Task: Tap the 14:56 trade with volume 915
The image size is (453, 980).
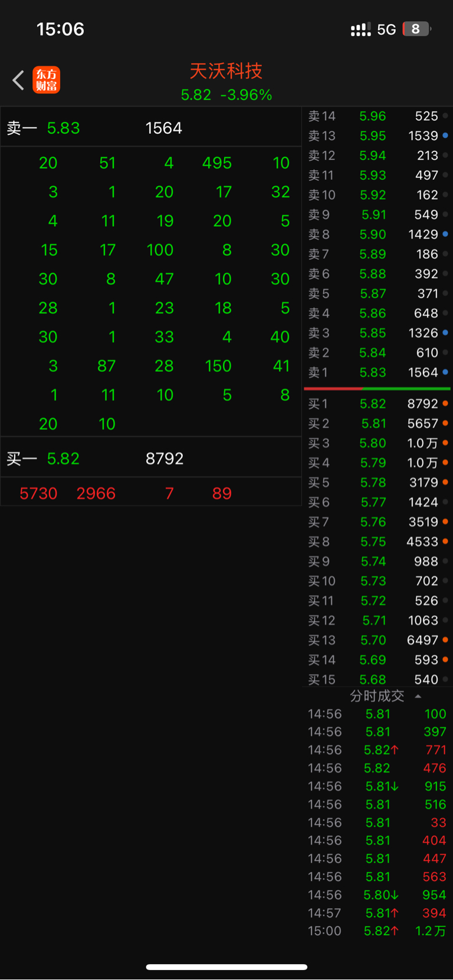Action: (x=377, y=786)
